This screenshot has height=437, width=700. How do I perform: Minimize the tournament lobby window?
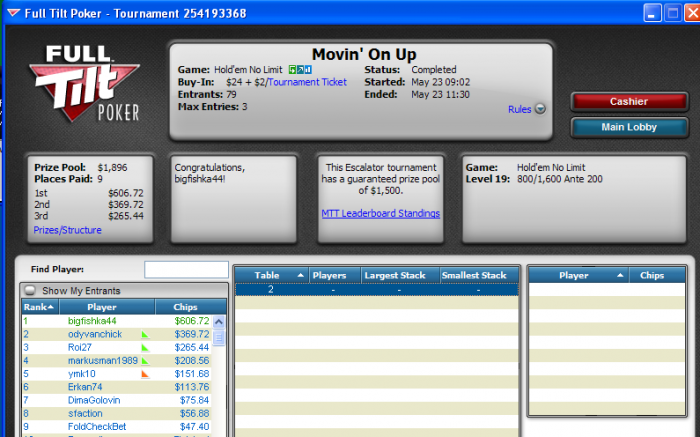652,13
